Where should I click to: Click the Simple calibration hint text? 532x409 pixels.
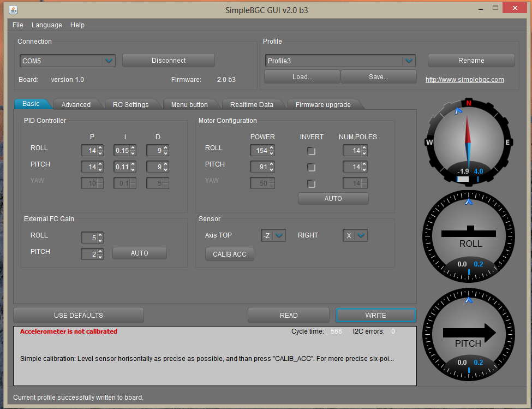pos(207,358)
